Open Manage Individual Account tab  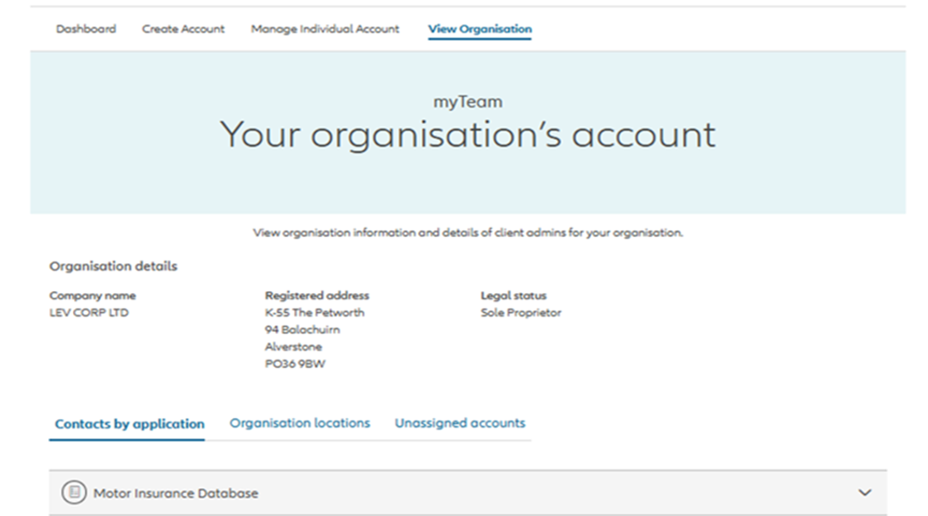point(325,29)
